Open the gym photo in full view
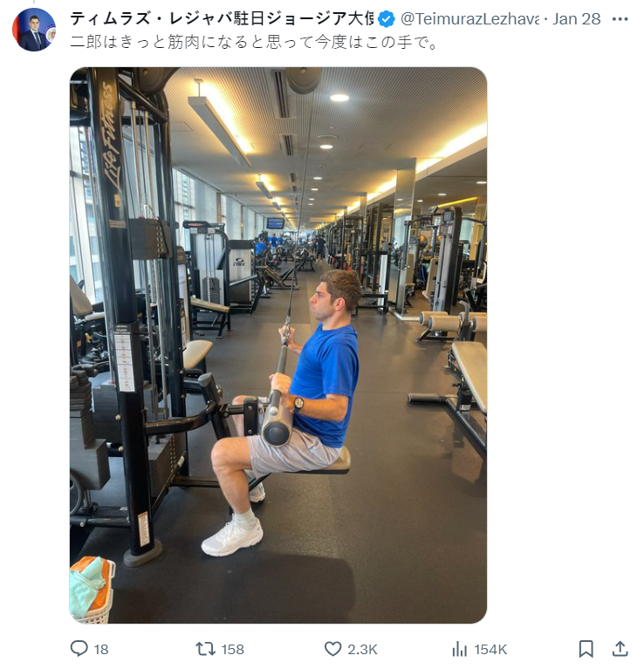The width and height of the screenshot is (644, 669). (278, 345)
